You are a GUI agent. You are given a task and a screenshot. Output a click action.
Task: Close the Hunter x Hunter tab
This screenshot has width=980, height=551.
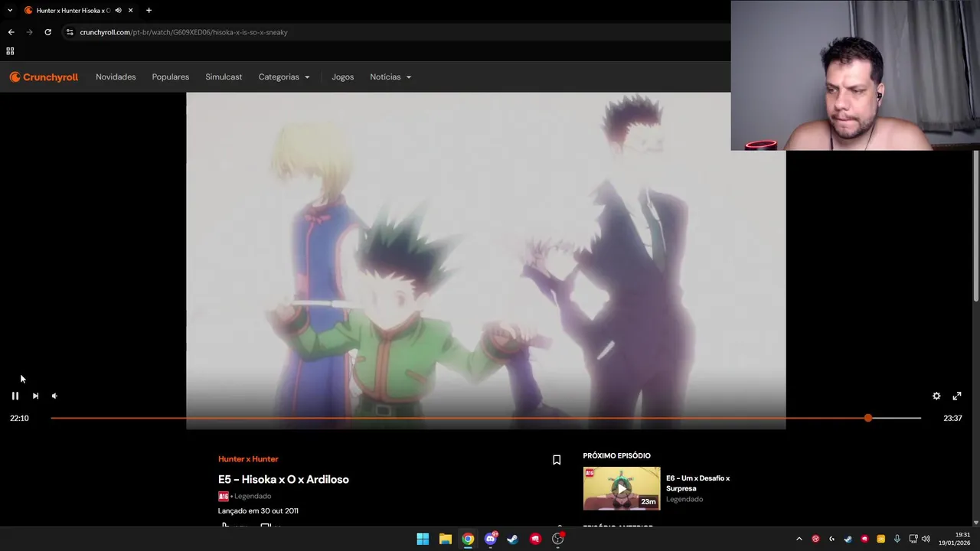(x=130, y=11)
